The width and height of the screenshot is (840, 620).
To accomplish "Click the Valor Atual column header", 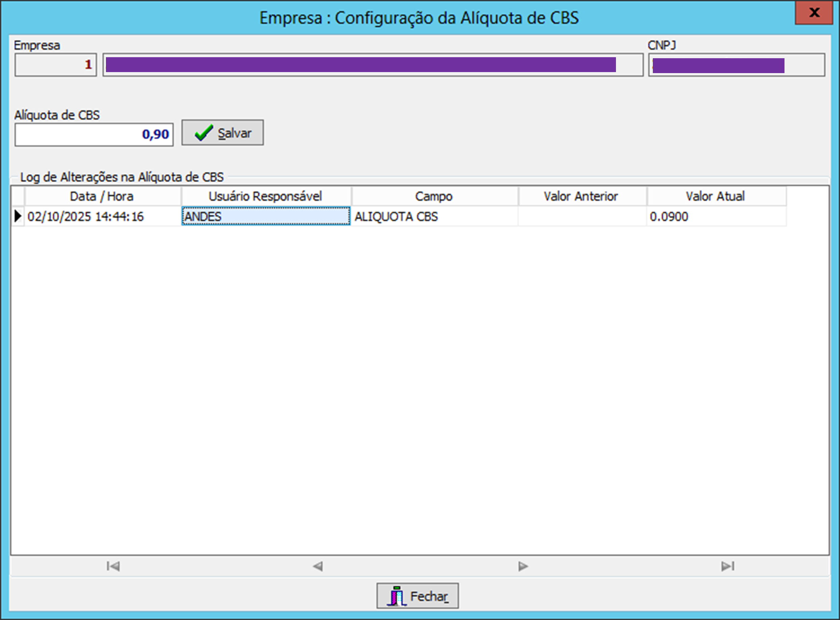I will (x=715, y=196).
